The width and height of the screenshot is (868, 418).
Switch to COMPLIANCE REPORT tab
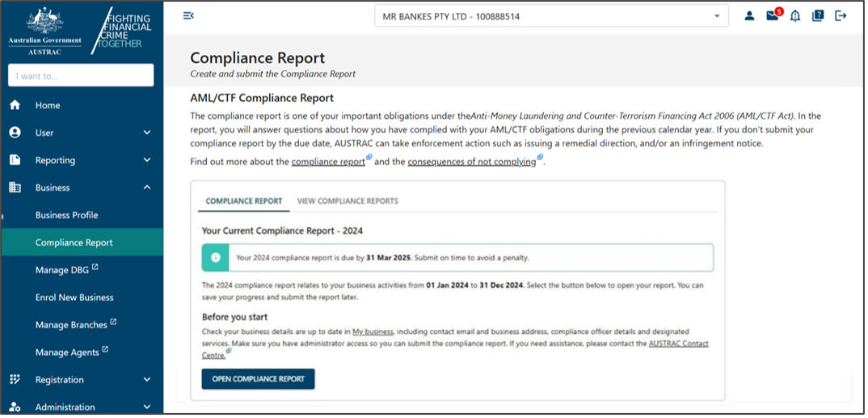tap(243, 201)
